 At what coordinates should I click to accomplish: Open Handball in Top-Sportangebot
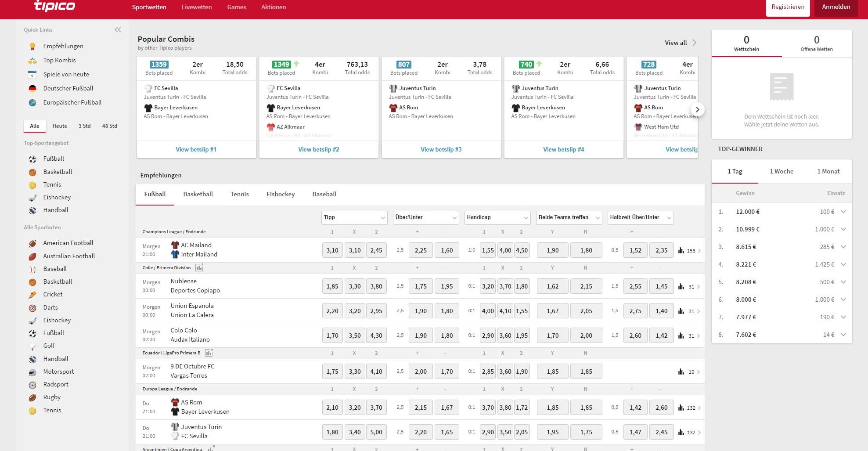coord(56,210)
